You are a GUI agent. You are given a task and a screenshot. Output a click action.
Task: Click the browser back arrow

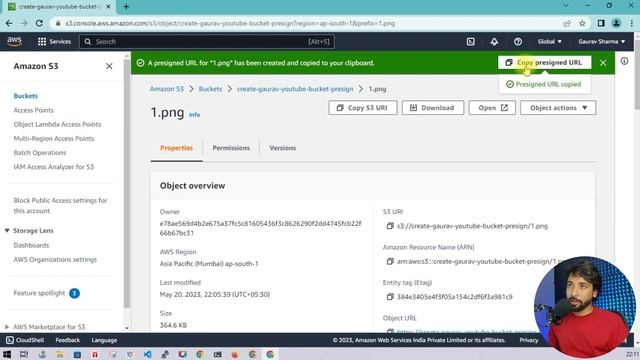(9, 23)
